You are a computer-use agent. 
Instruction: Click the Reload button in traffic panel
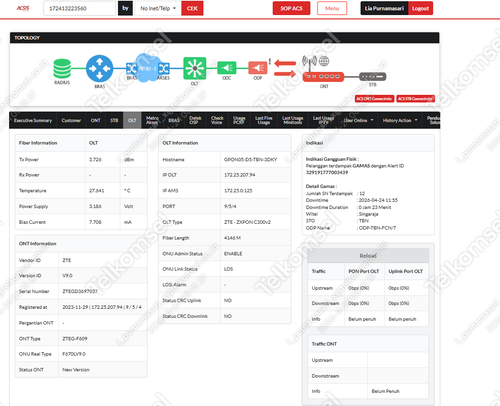pyautogui.click(x=368, y=256)
